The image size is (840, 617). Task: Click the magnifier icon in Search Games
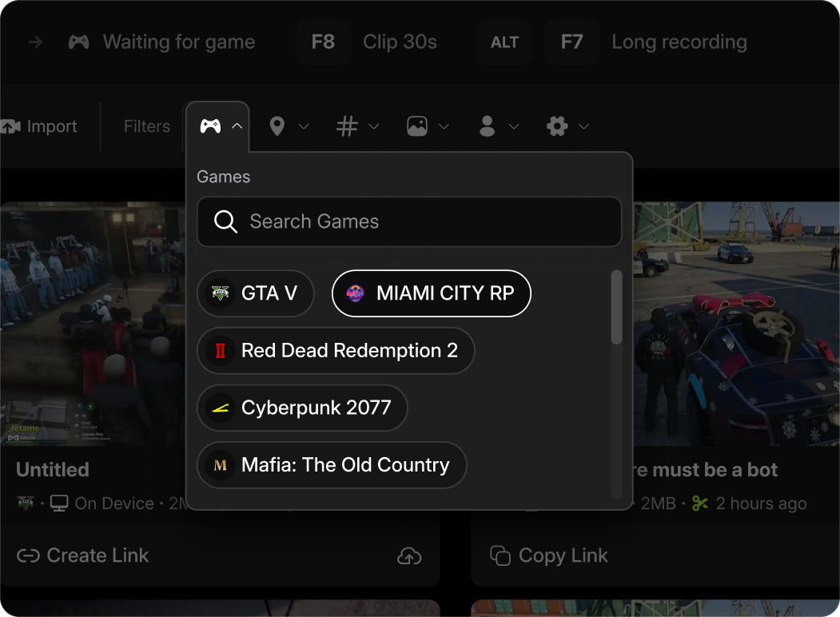click(225, 221)
